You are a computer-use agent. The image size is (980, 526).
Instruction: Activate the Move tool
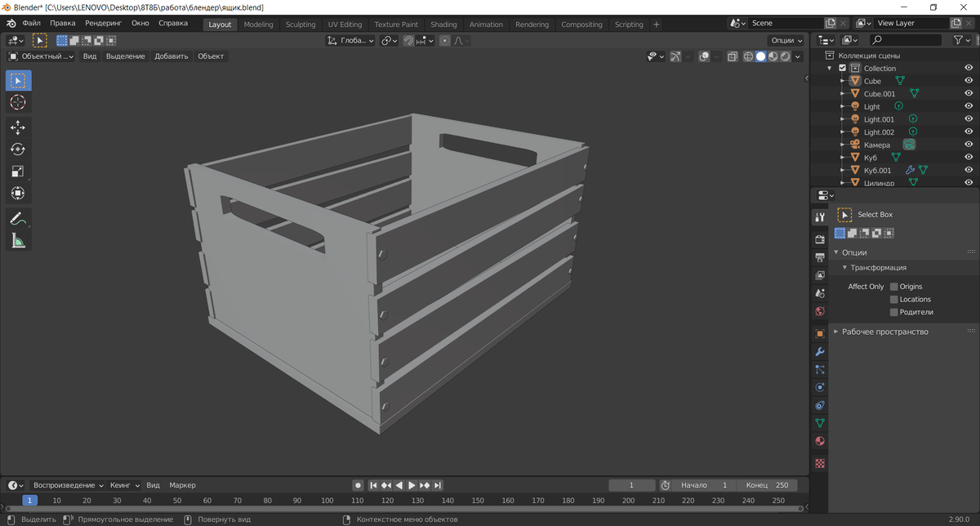(18, 127)
